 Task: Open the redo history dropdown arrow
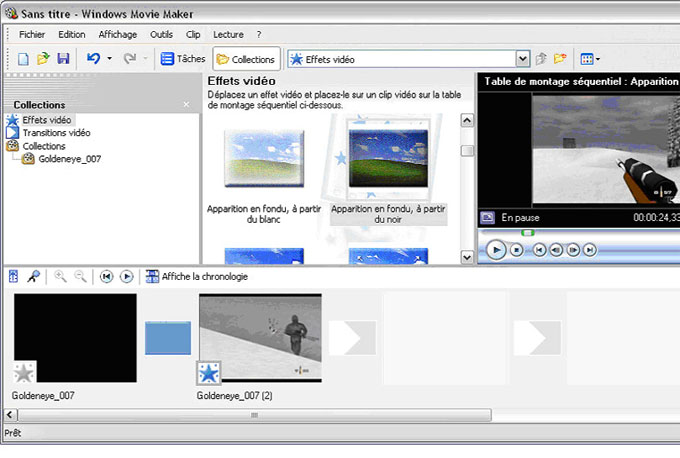[x=145, y=59]
